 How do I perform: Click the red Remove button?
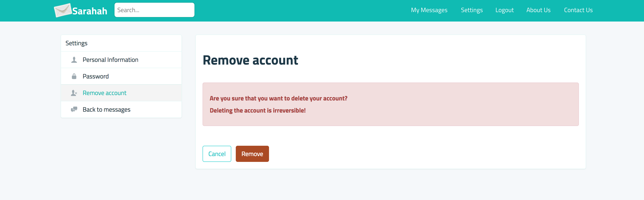252,154
